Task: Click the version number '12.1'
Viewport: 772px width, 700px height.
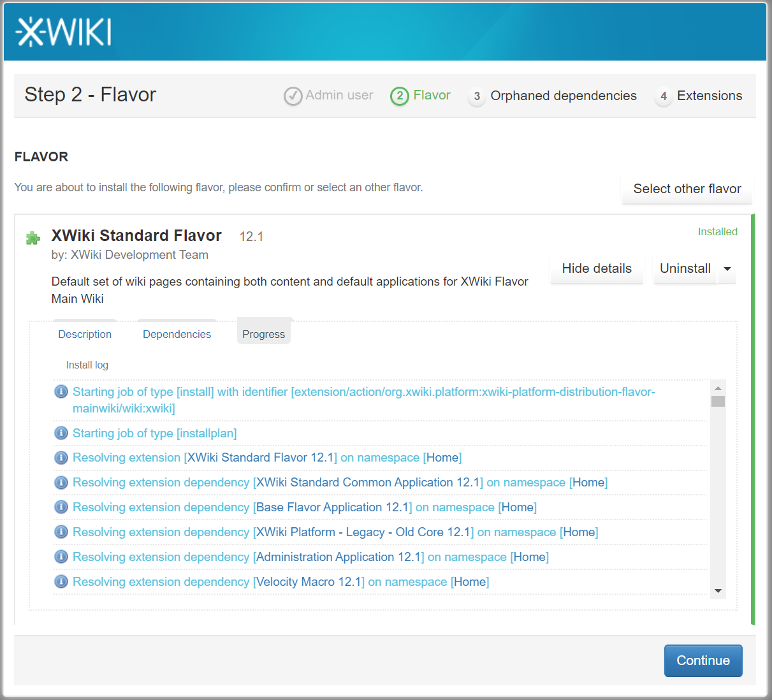Action: coord(251,237)
